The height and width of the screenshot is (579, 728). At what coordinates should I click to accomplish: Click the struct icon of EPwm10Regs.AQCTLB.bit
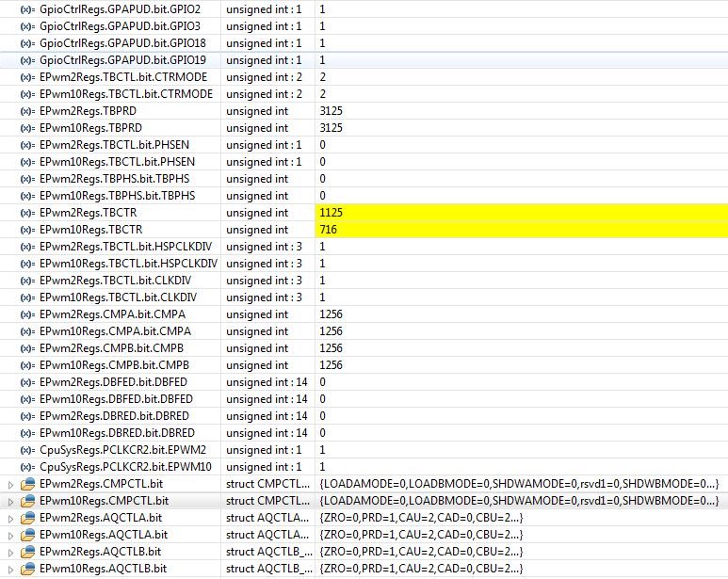coord(28,569)
